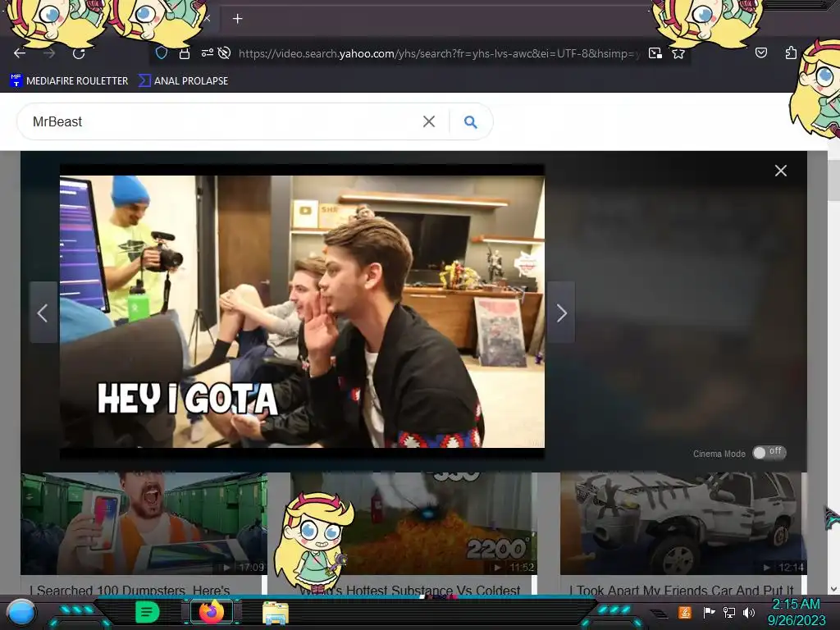This screenshot has height=630, width=840.
Task: Open the extensions puzzle icon
Action: (x=791, y=52)
